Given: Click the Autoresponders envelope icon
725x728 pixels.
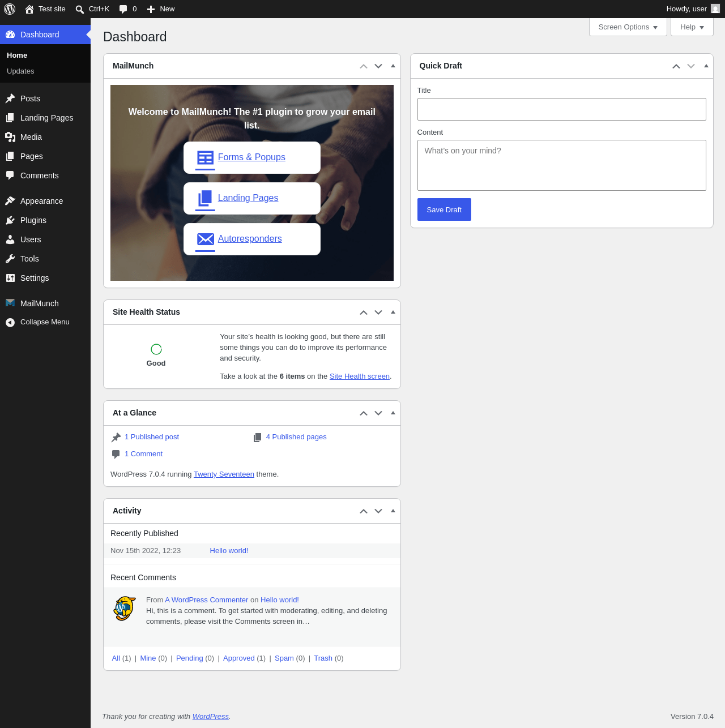Looking at the screenshot, I should point(205,239).
